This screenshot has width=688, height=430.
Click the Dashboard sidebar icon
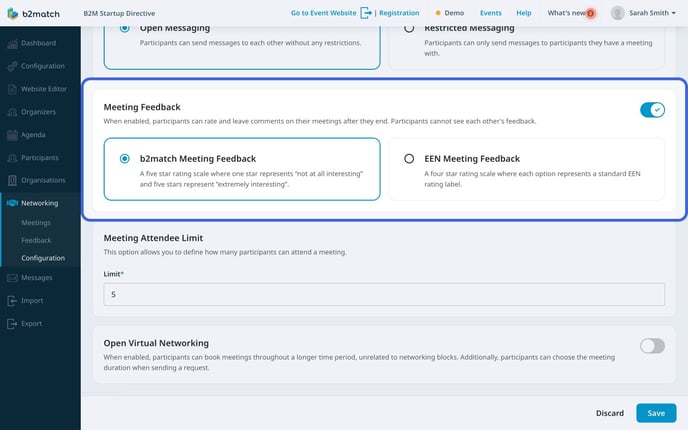coord(12,43)
